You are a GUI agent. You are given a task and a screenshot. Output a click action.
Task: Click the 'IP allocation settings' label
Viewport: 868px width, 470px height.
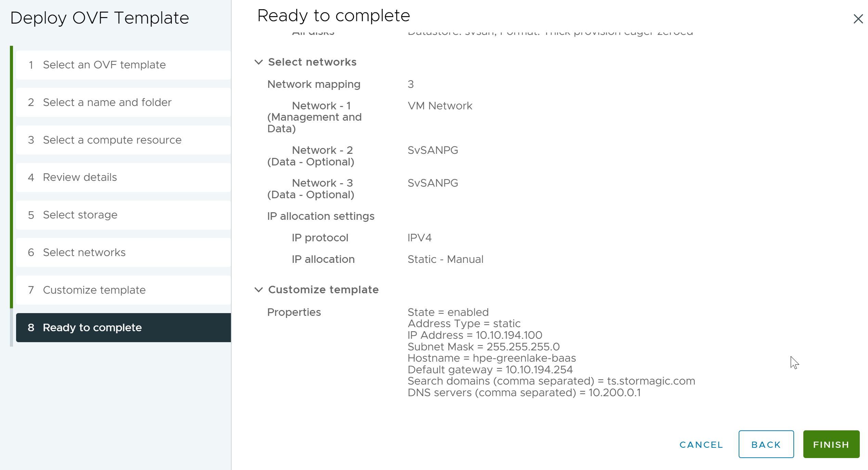pyautogui.click(x=321, y=216)
